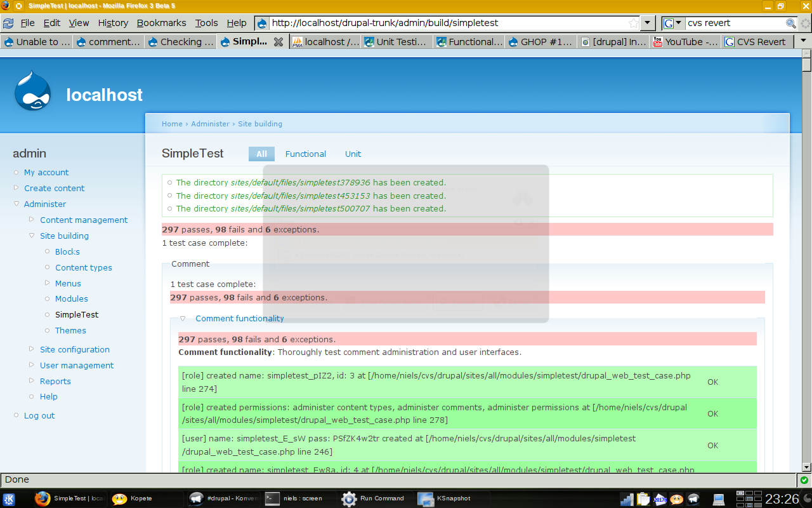Click the address bar URL field
Viewport: 812px width, 508px height.
(448, 23)
